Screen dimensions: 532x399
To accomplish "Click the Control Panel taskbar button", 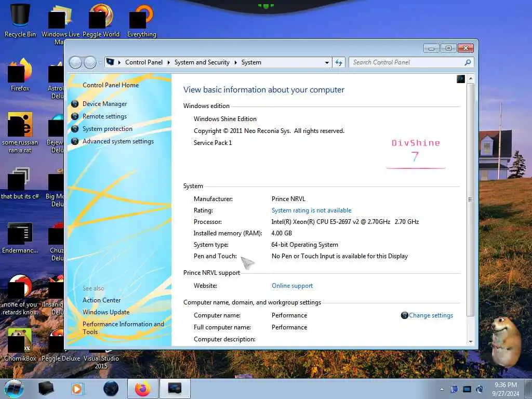I will tap(175, 389).
